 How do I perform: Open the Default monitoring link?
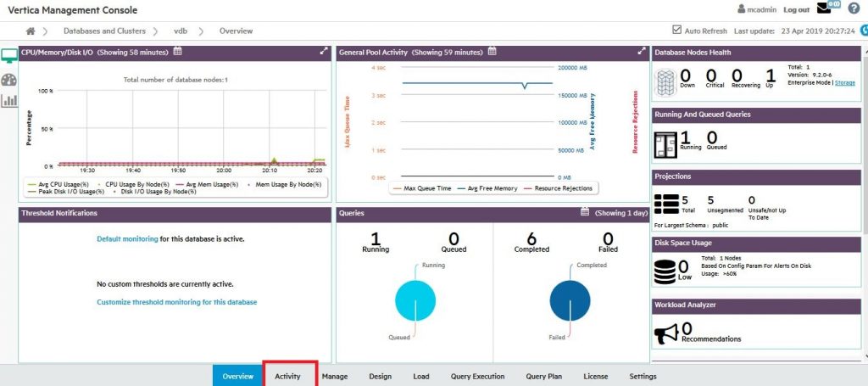tap(127, 239)
